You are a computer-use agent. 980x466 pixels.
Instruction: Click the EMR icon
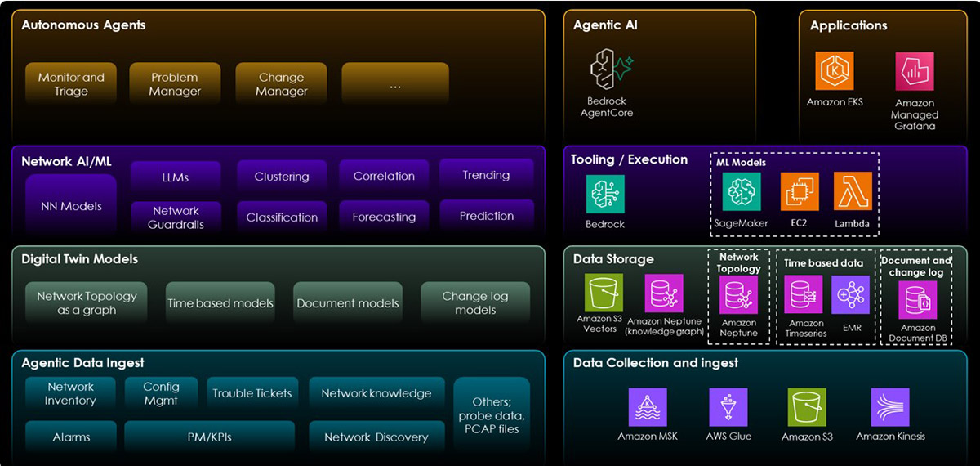click(x=850, y=294)
